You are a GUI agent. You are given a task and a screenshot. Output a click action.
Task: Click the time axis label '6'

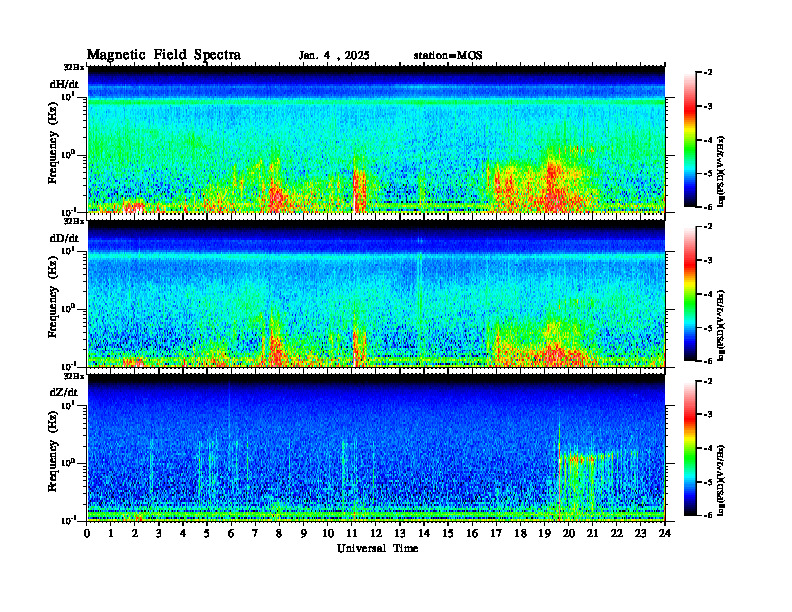[231, 533]
